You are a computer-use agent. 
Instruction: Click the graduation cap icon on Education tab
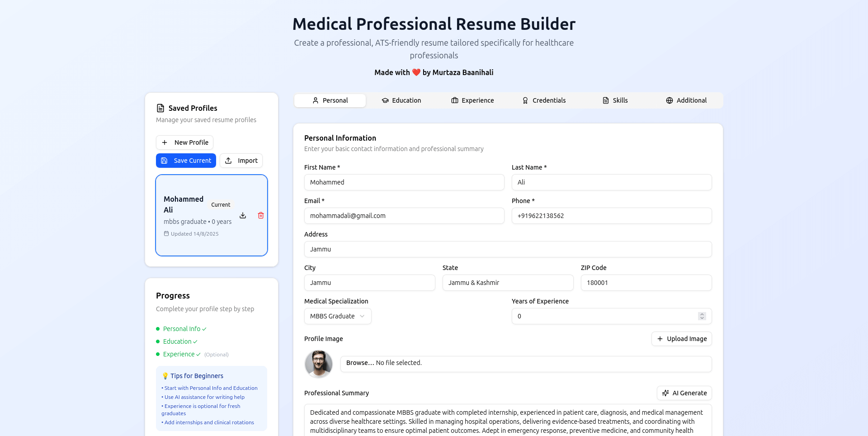[x=385, y=100]
